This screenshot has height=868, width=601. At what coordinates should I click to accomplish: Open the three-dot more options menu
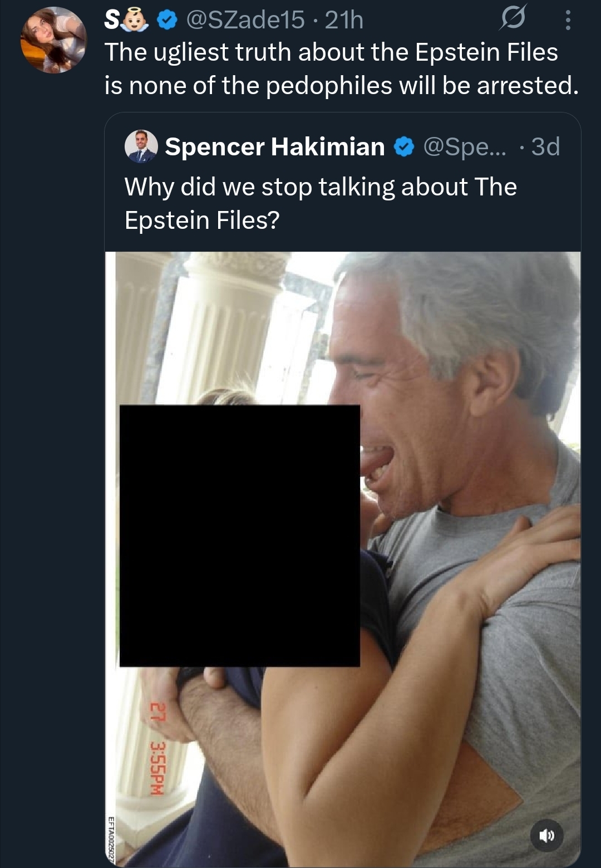click(x=568, y=20)
